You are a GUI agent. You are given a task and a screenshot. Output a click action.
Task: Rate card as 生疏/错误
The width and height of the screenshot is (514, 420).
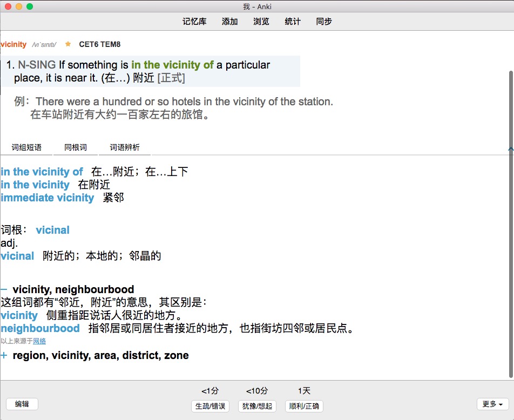[x=211, y=406]
